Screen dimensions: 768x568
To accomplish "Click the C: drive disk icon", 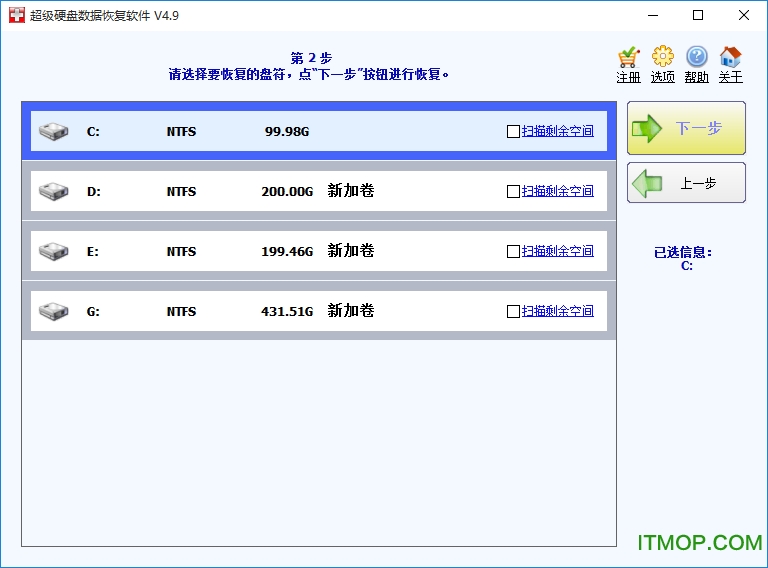I will (53, 131).
